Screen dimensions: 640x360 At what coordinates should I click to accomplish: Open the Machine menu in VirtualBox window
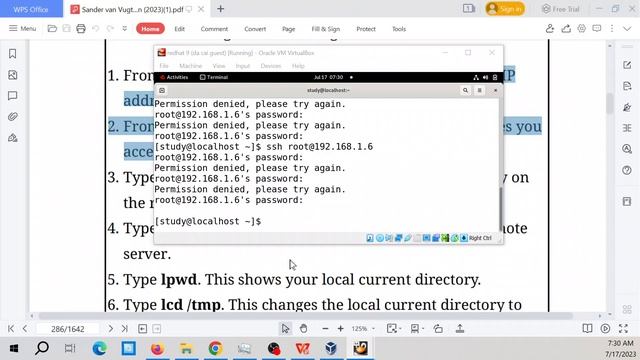(191, 66)
